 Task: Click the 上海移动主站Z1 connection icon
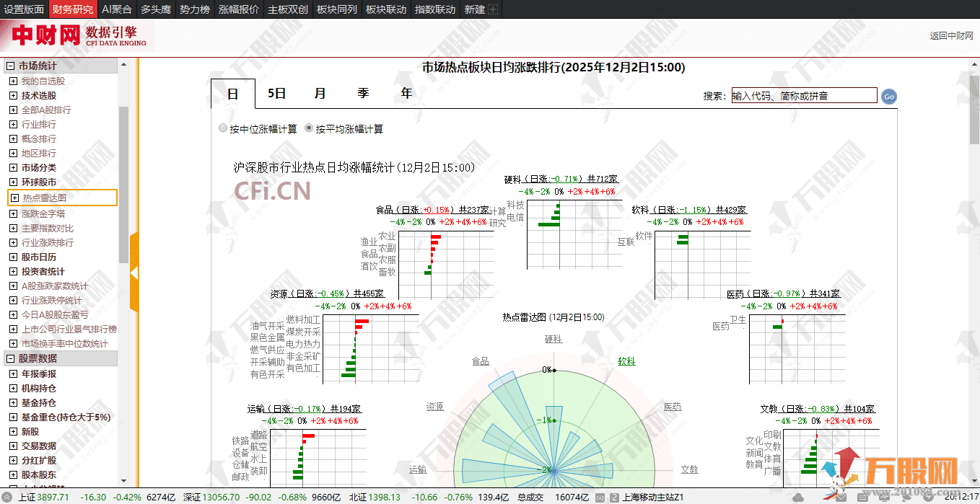point(599,497)
